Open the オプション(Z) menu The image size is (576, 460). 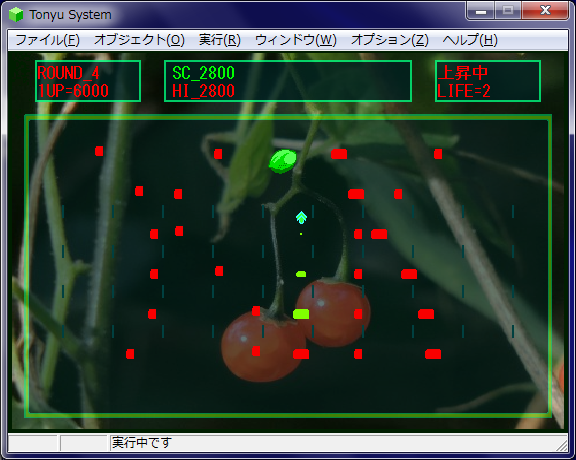tap(390, 40)
